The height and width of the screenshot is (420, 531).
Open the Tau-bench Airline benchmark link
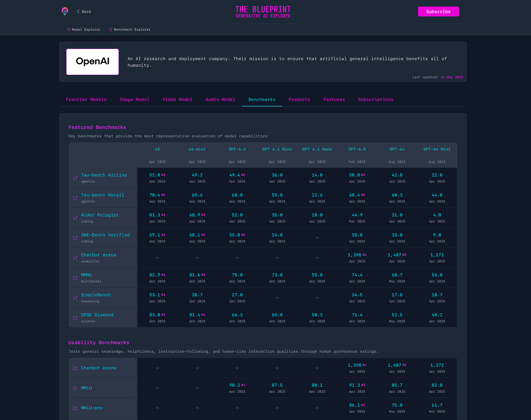(x=104, y=175)
